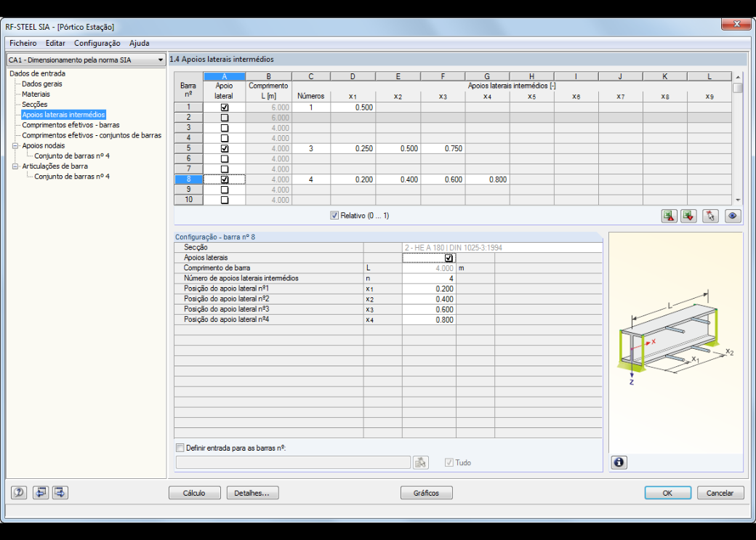Open Comprimentos efetivos - conjuntos de barras
The height and width of the screenshot is (540, 756).
(92, 135)
